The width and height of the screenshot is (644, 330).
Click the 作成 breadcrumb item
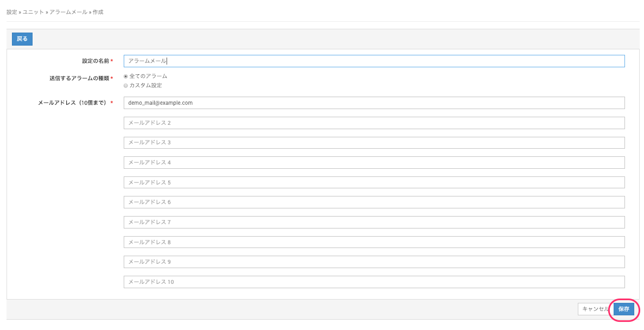(x=98, y=12)
